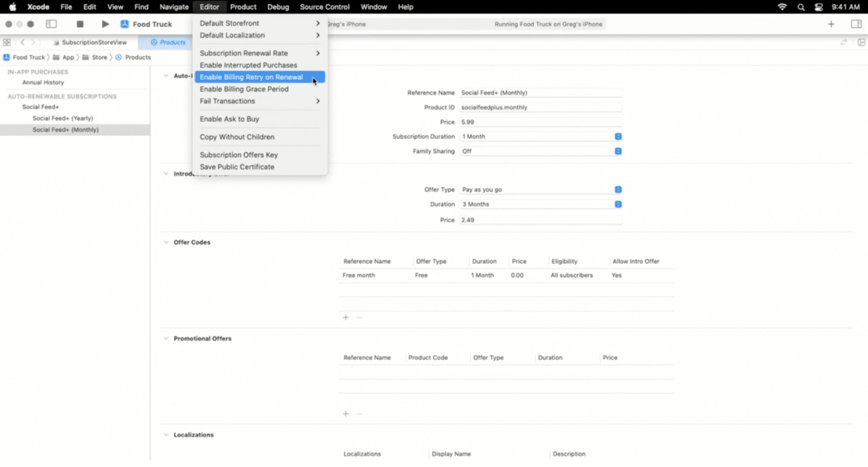Select Social Feed+ (Yearly) subscription
This screenshot has height=467, width=868.
[63, 118]
